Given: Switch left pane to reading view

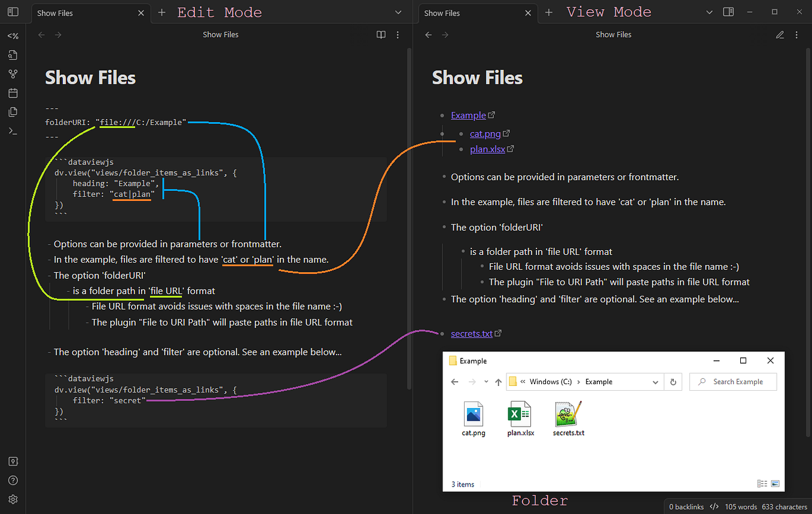Looking at the screenshot, I should (381, 35).
